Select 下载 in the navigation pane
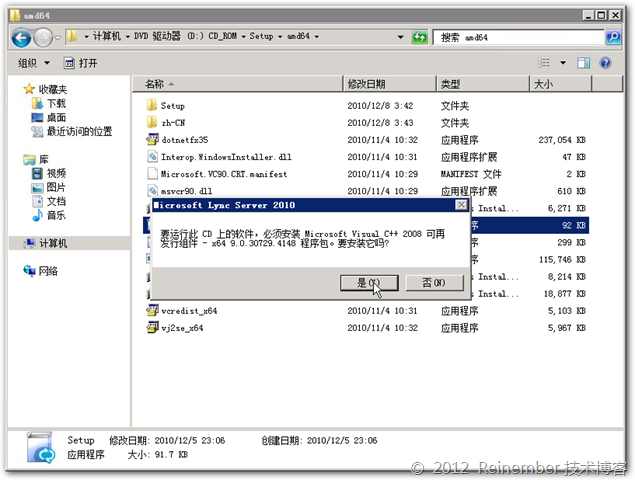This screenshot has height=480, width=635. [x=56, y=103]
